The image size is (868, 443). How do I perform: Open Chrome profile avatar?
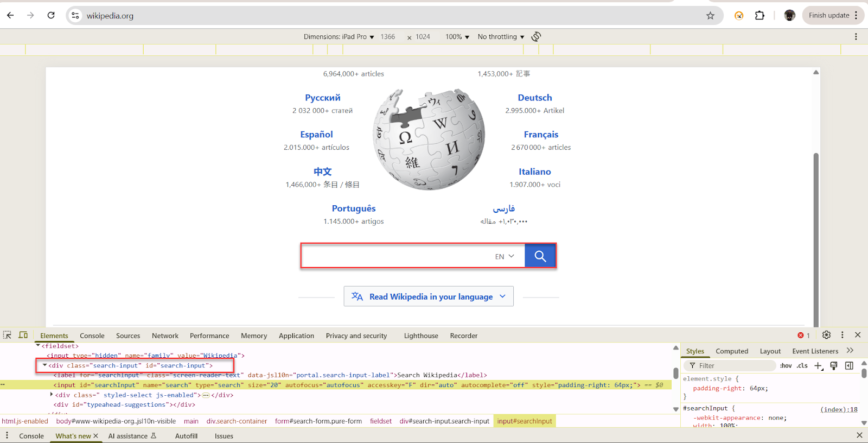point(790,15)
